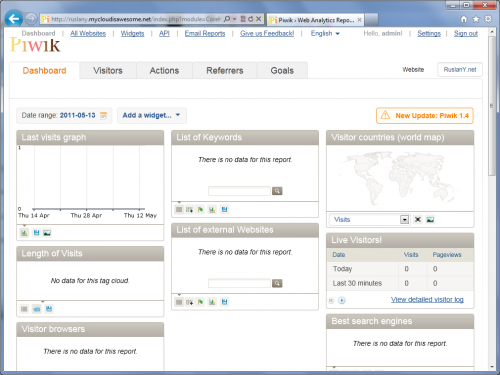This screenshot has width=500, height=375.
Task: Click export icon in List of Keywords footer
Action: pyautogui.click(x=224, y=210)
